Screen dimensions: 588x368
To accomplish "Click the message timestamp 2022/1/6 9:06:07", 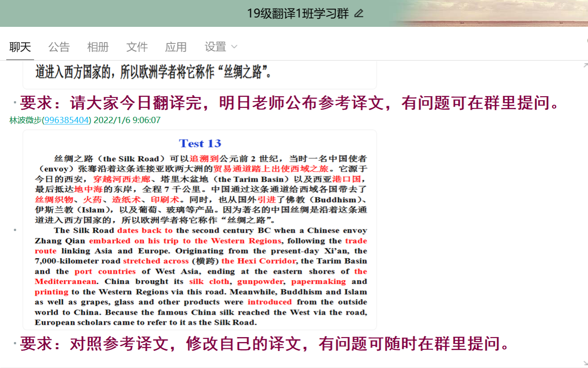I will click(127, 120).
